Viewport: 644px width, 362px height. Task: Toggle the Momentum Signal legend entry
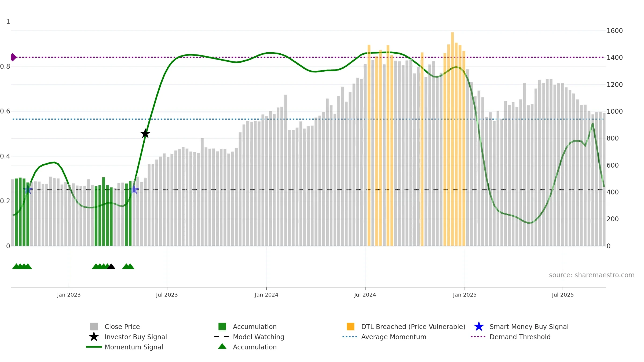(x=134, y=347)
